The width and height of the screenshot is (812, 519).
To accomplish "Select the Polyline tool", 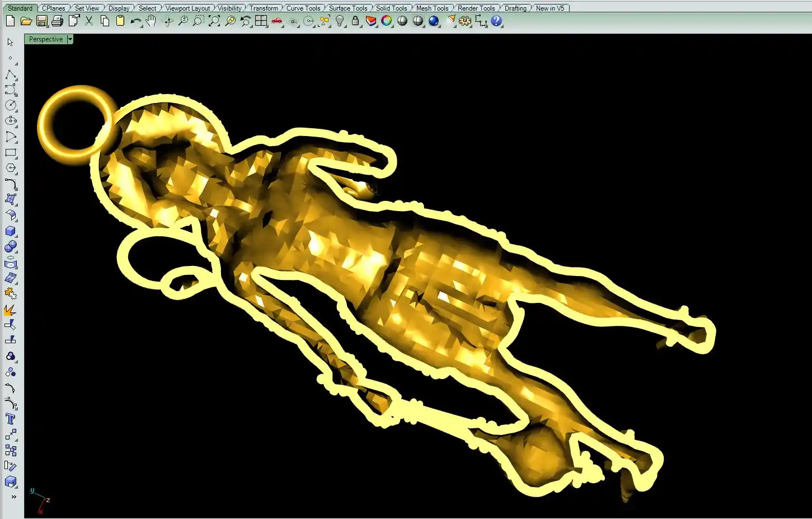I will tap(11, 74).
